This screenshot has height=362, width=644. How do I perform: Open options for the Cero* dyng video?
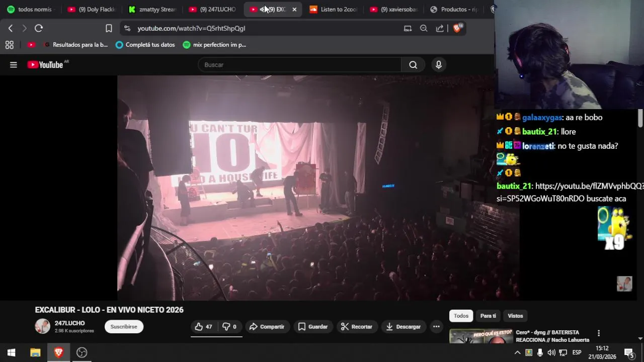[x=599, y=333]
